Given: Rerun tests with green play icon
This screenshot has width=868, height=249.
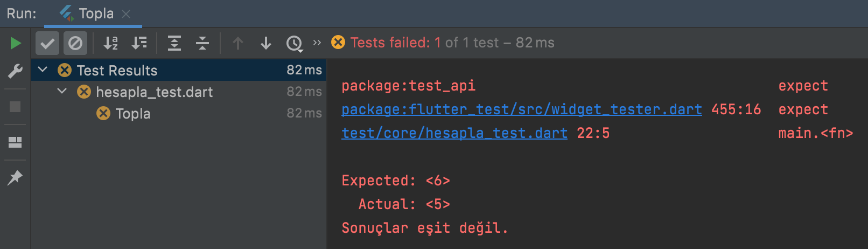Looking at the screenshot, I should pyautogui.click(x=16, y=43).
